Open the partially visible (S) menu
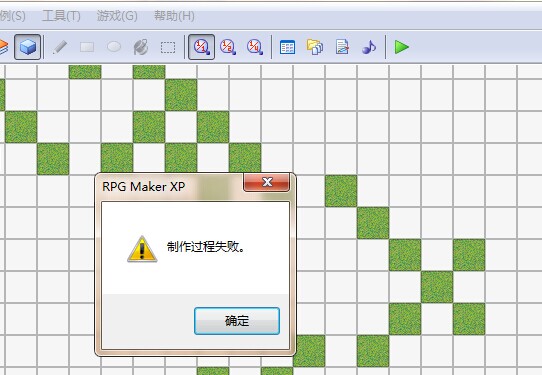542x375 pixels. point(12,16)
